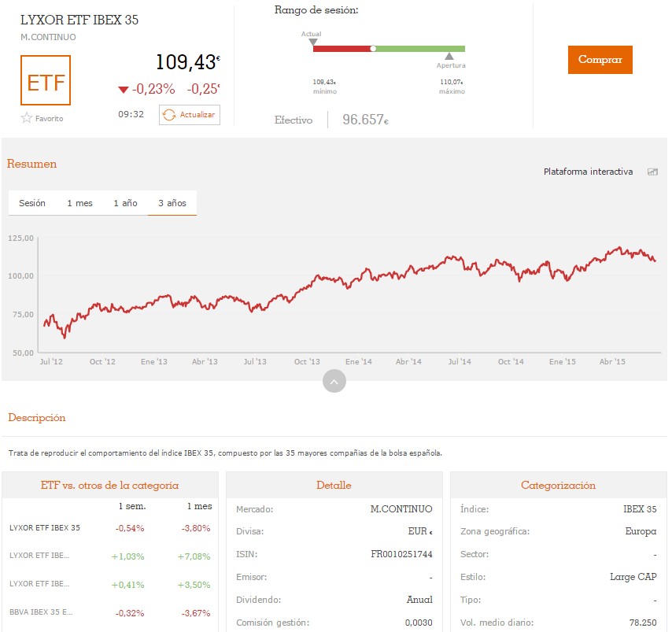Click Vol. medio diario value 78.250

(x=643, y=622)
